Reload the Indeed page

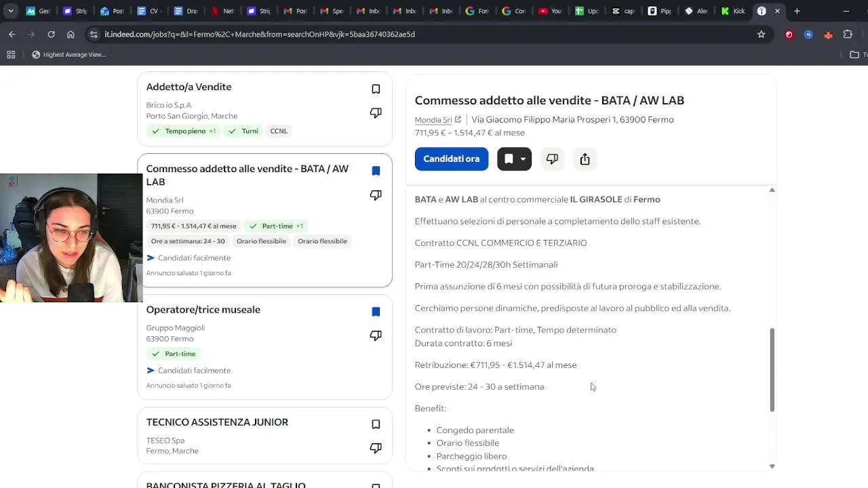coord(51,34)
